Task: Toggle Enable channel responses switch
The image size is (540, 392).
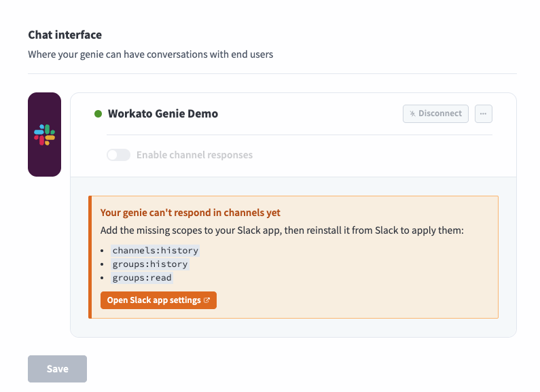Action: (118, 155)
